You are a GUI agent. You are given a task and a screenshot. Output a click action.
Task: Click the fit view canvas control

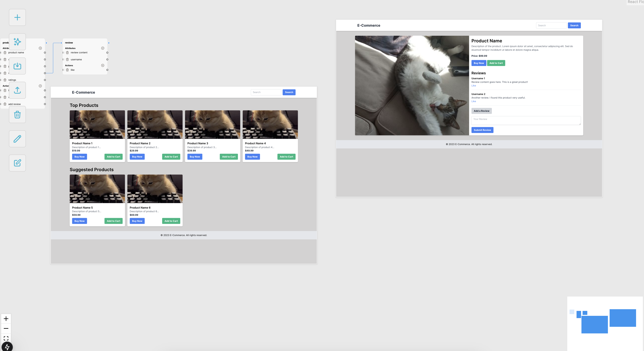(x=6, y=338)
